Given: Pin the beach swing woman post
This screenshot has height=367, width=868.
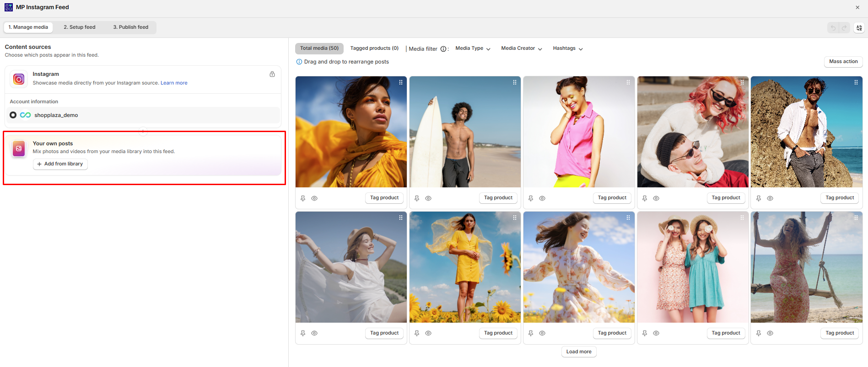Looking at the screenshot, I should (759, 333).
